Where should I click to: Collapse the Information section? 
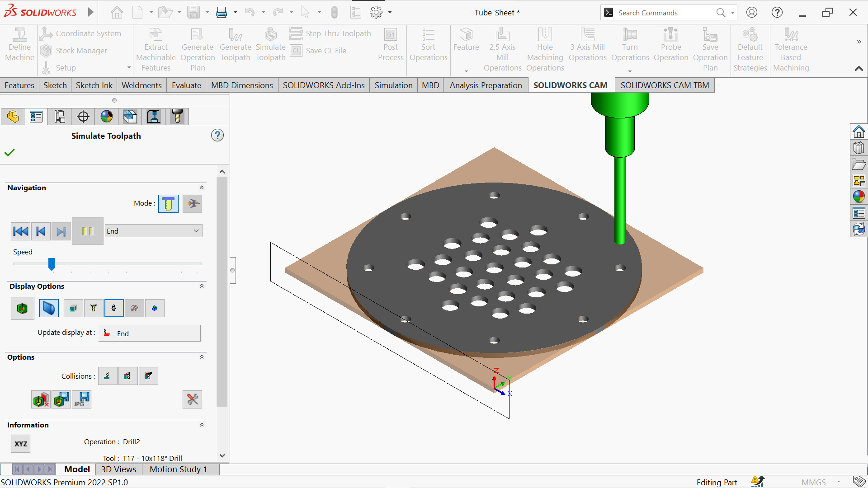202,425
